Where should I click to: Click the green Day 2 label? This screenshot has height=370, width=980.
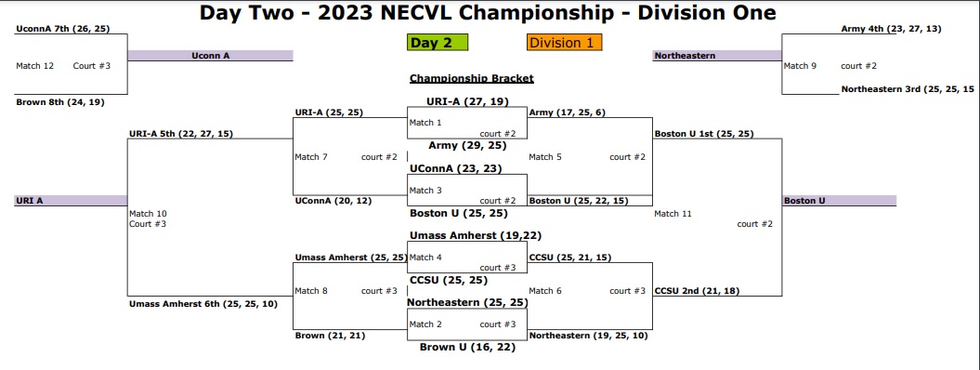point(438,43)
